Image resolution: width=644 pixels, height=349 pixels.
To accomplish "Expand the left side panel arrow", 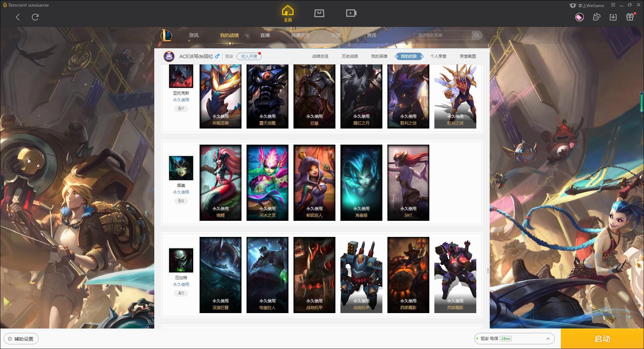I will coord(2,187).
